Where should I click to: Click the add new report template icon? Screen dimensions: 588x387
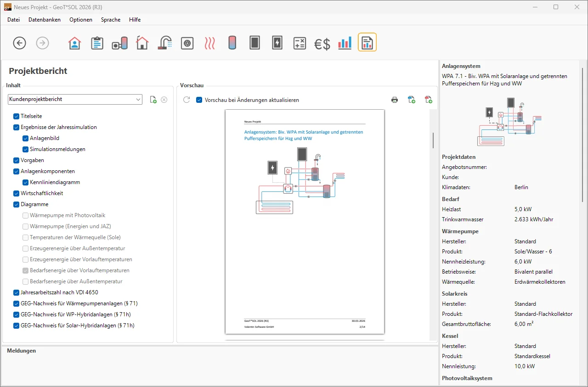[153, 100]
